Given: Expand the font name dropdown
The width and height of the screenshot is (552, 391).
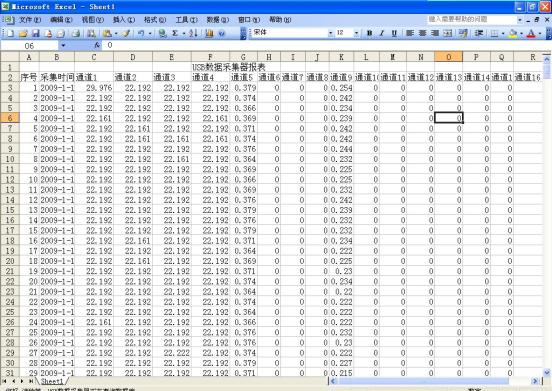Looking at the screenshot, I should click(x=331, y=33).
